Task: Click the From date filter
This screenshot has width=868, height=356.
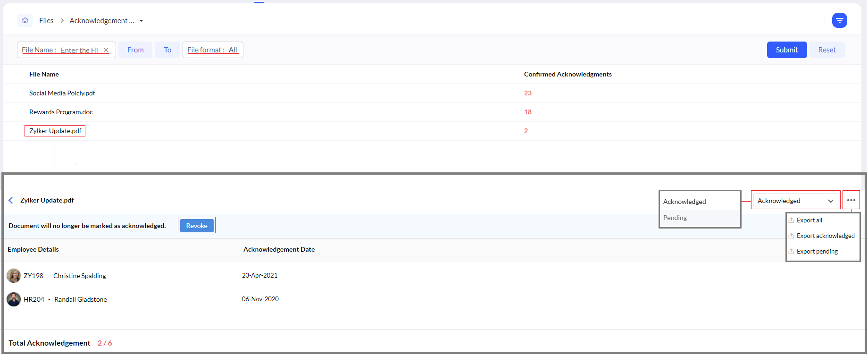Action: pyautogui.click(x=135, y=50)
